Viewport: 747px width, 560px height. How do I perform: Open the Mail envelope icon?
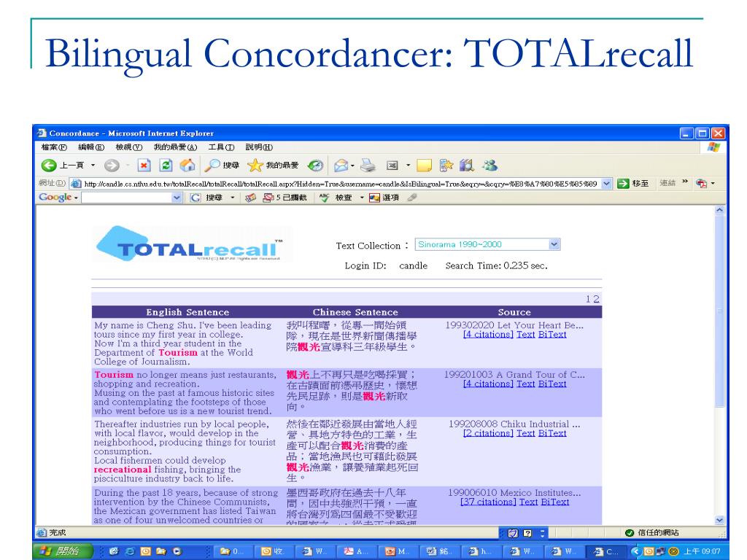(341, 166)
